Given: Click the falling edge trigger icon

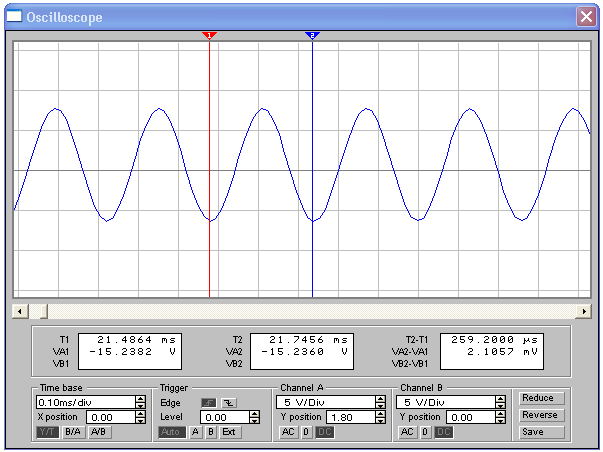Looking at the screenshot, I should click(x=228, y=402).
